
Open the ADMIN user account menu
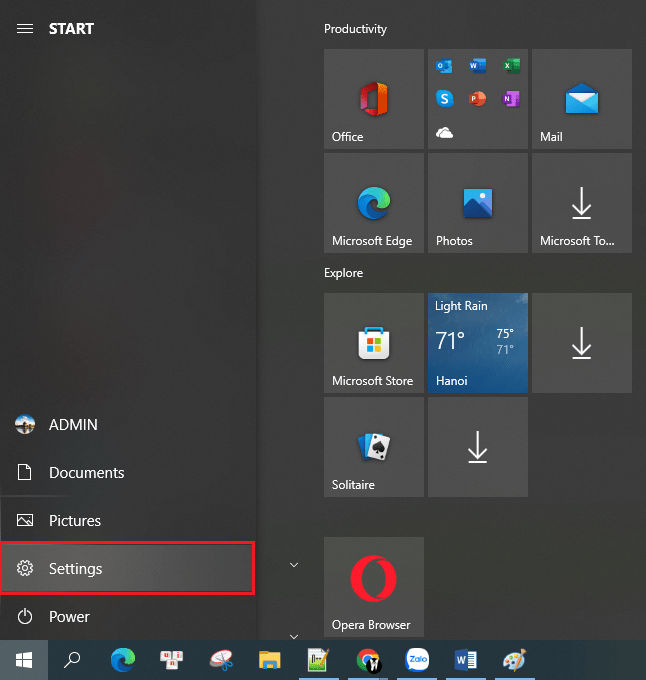(127, 425)
